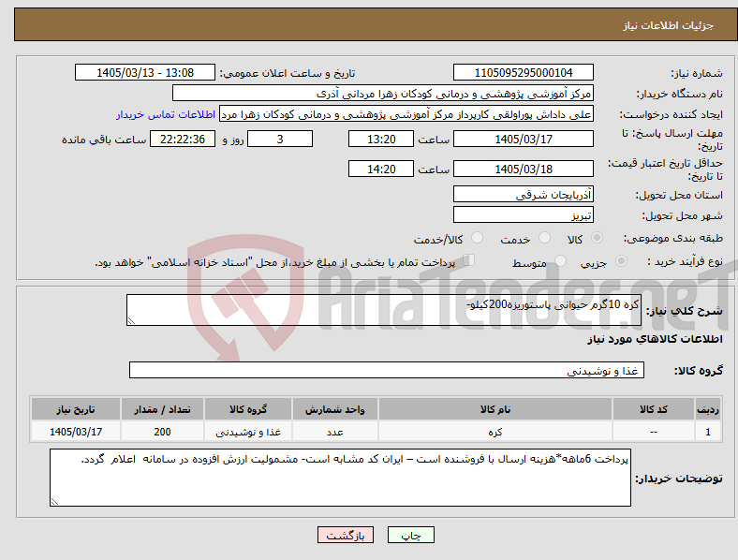Screen dimensions: 738x560
Task: Click the بازگشت (back) button
Action: [x=346, y=535]
